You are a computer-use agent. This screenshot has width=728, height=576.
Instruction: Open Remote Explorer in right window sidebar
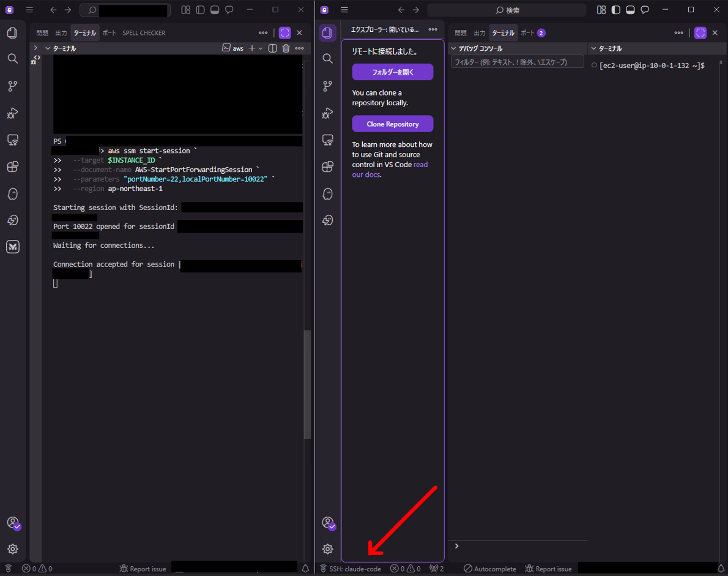pyautogui.click(x=327, y=140)
